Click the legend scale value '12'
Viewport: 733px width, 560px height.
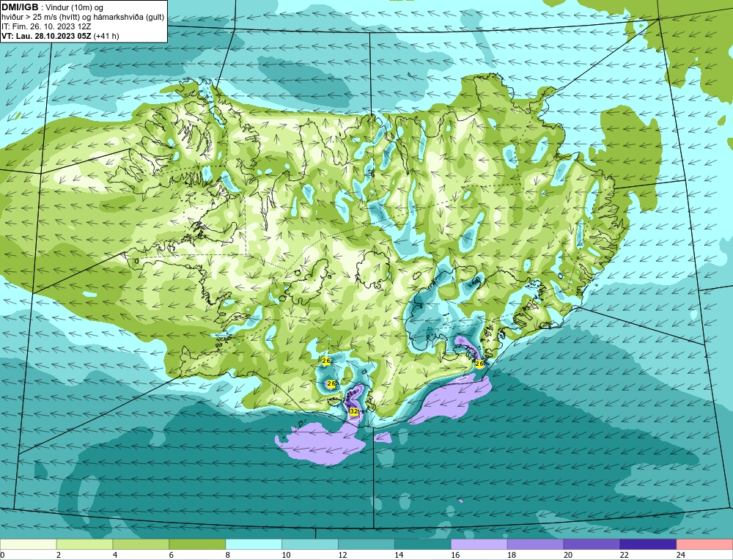click(x=342, y=556)
